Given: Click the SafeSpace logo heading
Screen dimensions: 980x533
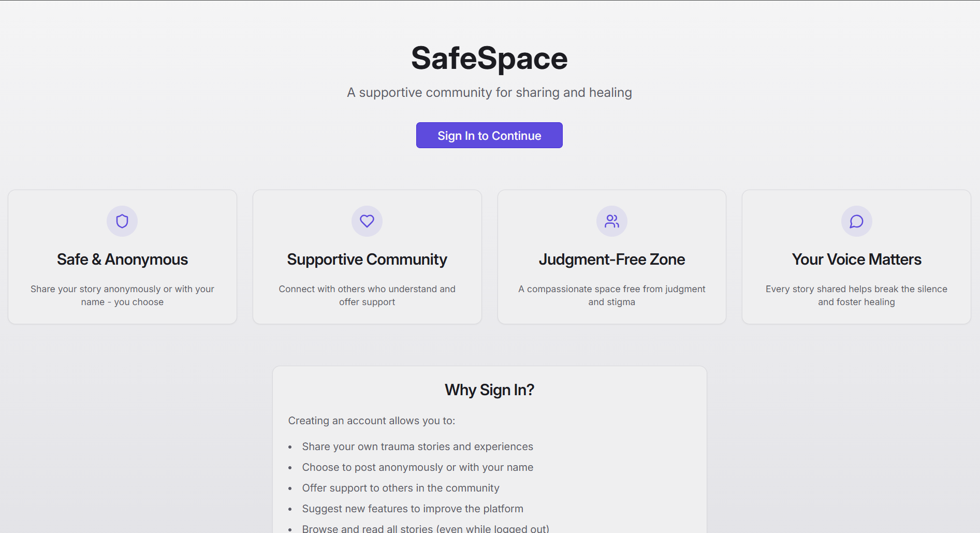Looking at the screenshot, I should (x=489, y=58).
